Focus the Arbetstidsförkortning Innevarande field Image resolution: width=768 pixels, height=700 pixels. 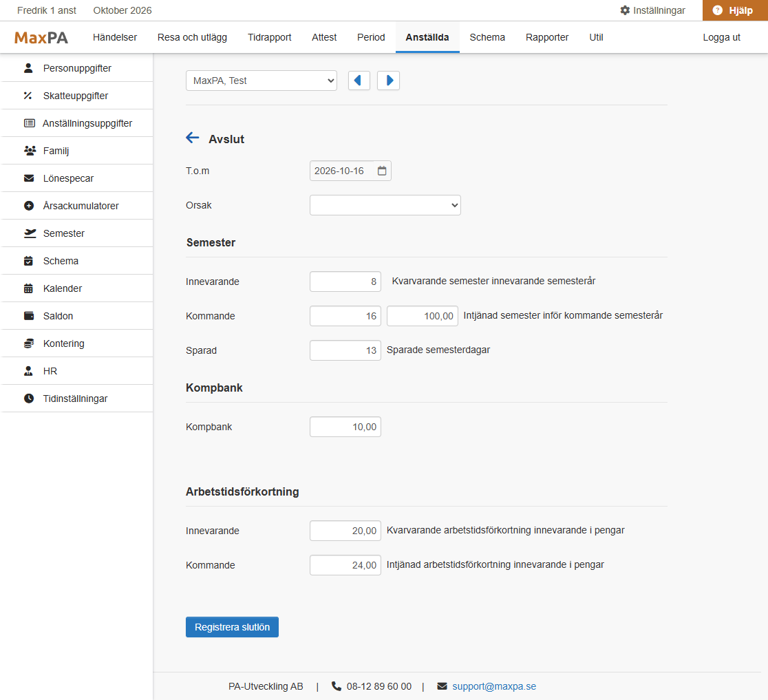tap(345, 531)
